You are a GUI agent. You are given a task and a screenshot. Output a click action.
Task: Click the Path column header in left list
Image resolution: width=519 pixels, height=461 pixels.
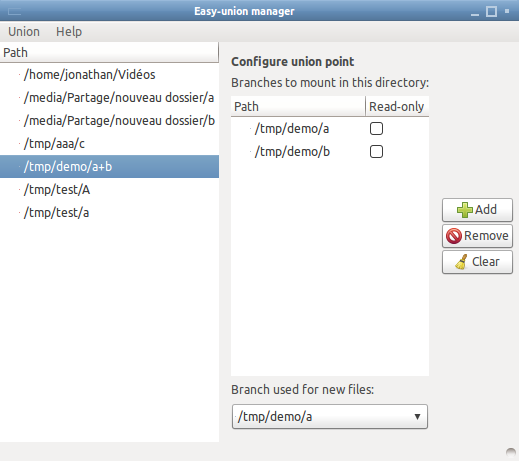point(109,53)
